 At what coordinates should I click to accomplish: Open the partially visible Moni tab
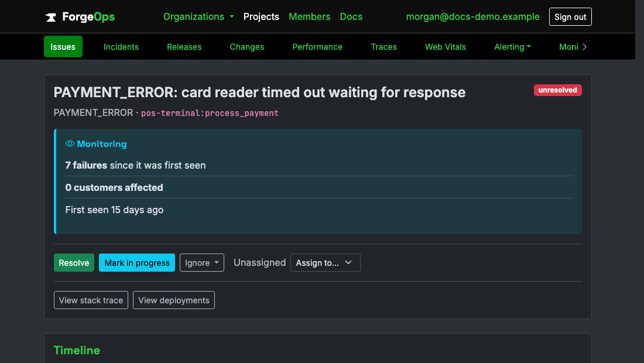click(x=568, y=47)
